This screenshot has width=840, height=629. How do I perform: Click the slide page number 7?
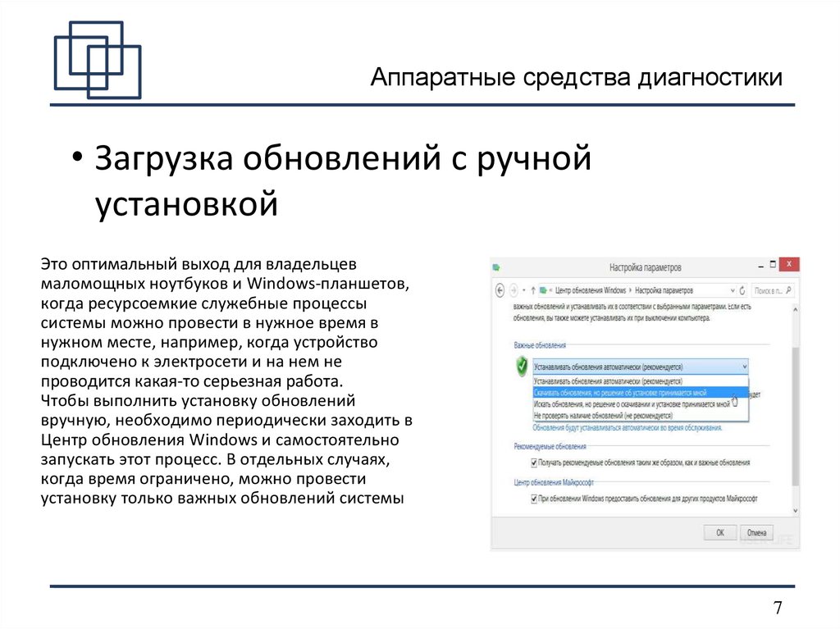point(778,608)
